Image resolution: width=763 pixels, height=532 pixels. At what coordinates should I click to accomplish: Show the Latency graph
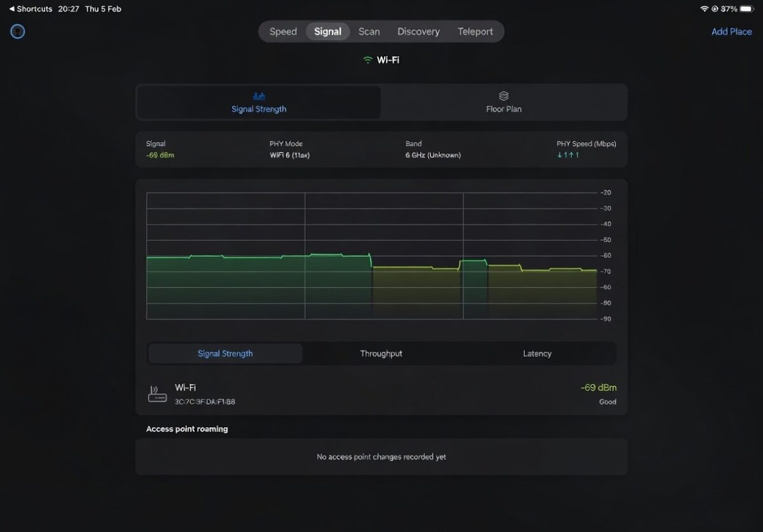coord(537,353)
